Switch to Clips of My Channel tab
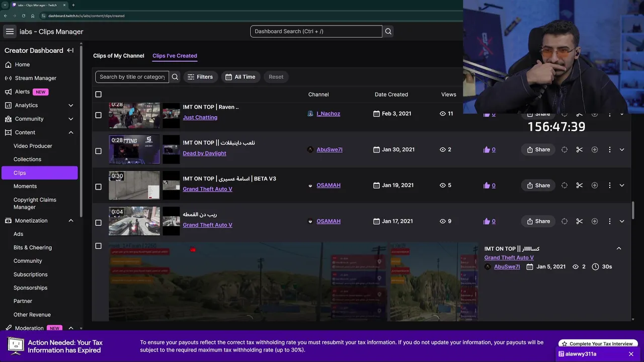This screenshot has width=644, height=362. tap(118, 56)
